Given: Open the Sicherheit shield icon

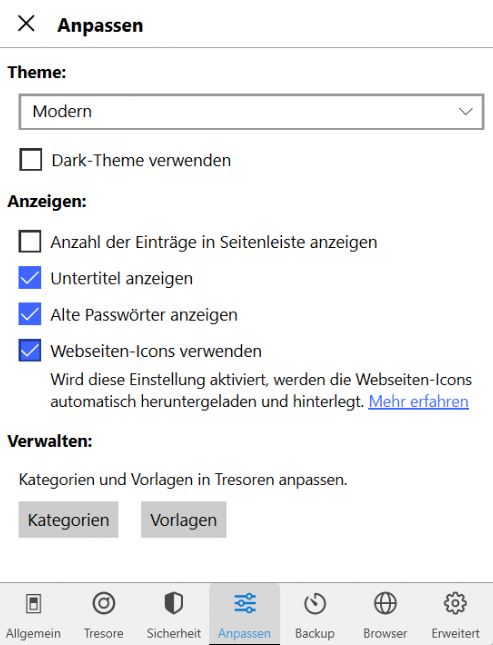Looking at the screenshot, I should tap(174, 603).
